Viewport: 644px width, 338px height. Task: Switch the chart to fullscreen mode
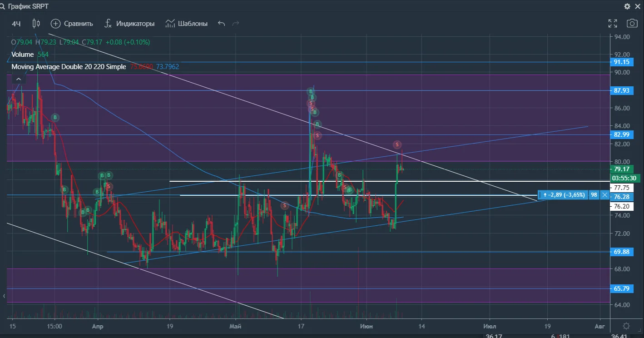point(613,24)
